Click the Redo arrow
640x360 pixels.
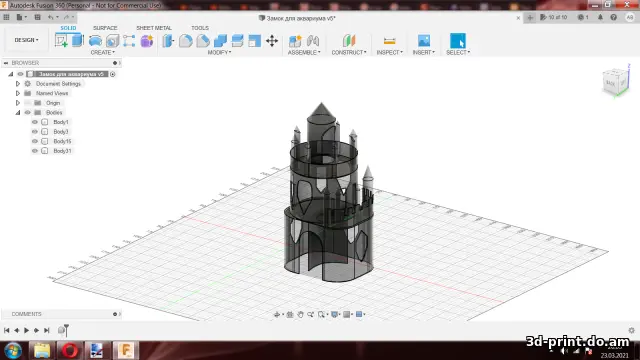[x=67, y=17]
